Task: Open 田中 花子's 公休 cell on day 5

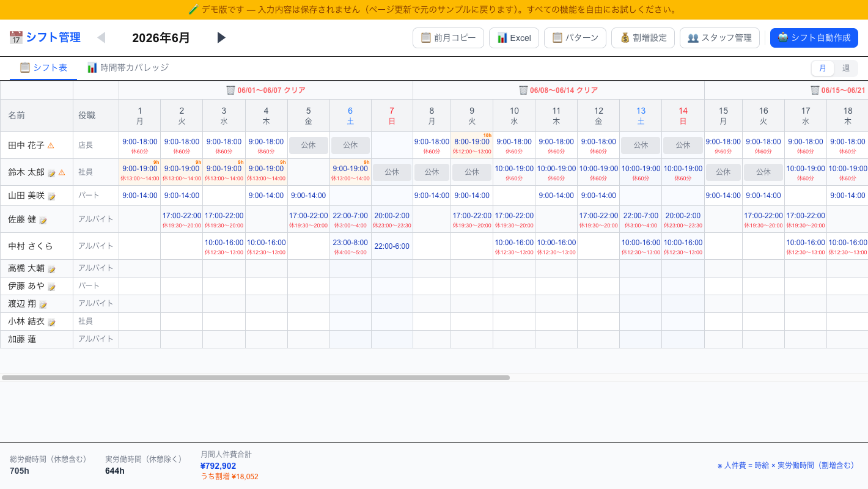Action: click(x=309, y=145)
